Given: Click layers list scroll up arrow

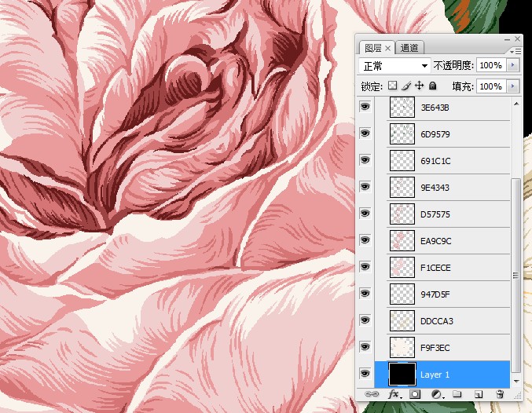Looking at the screenshot, I should click(x=516, y=104).
